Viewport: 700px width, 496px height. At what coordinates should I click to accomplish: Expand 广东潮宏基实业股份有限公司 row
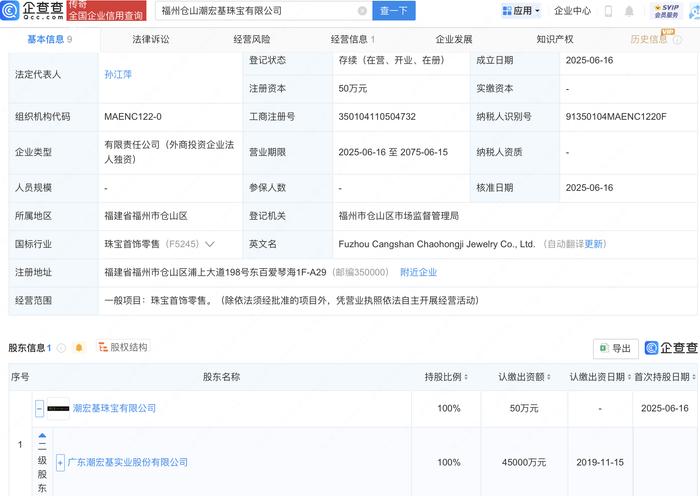coord(60,463)
